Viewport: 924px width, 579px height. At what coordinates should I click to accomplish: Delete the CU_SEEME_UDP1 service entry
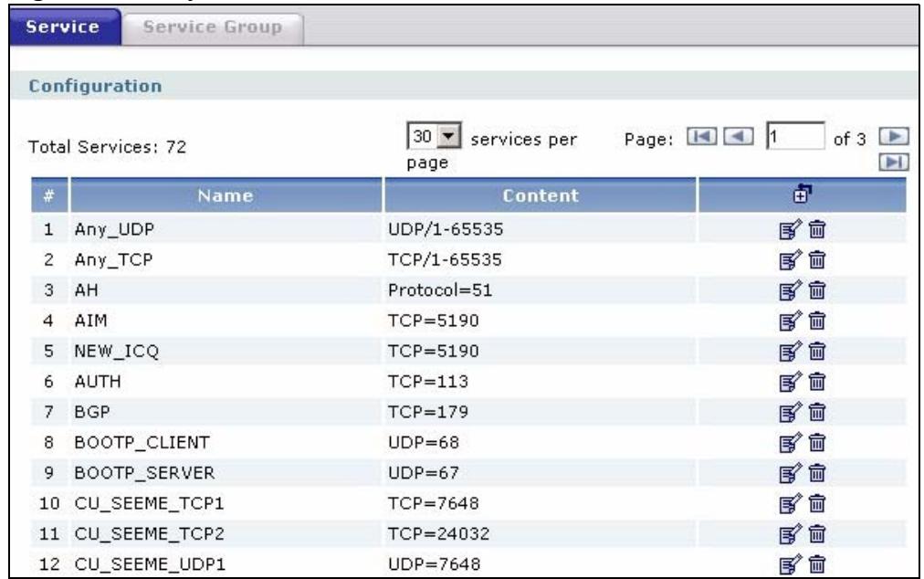(817, 565)
